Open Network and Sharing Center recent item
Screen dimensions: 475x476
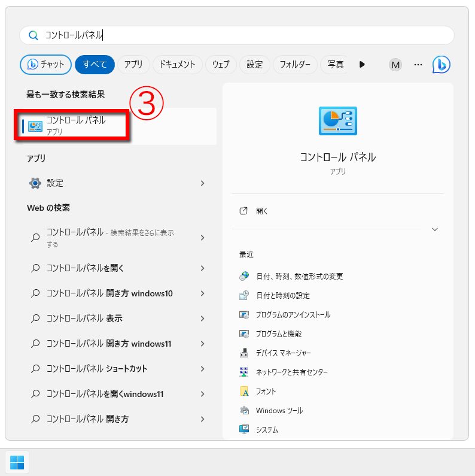291,372
